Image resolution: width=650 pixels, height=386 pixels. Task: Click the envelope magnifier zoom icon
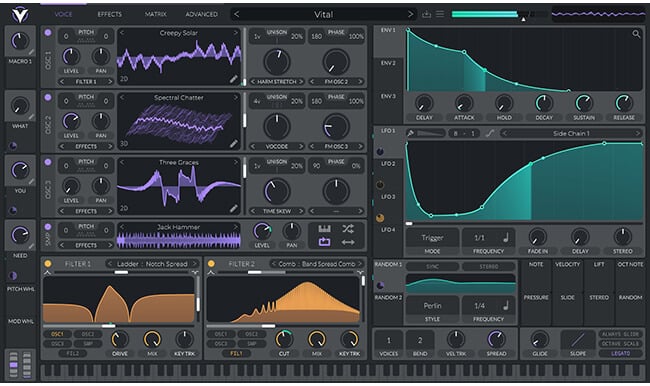coord(636,34)
